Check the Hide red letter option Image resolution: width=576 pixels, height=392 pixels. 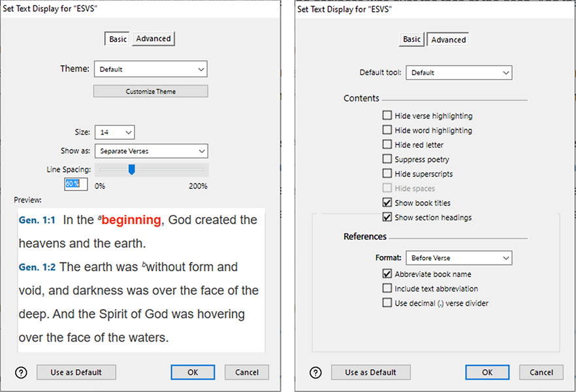point(387,144)
